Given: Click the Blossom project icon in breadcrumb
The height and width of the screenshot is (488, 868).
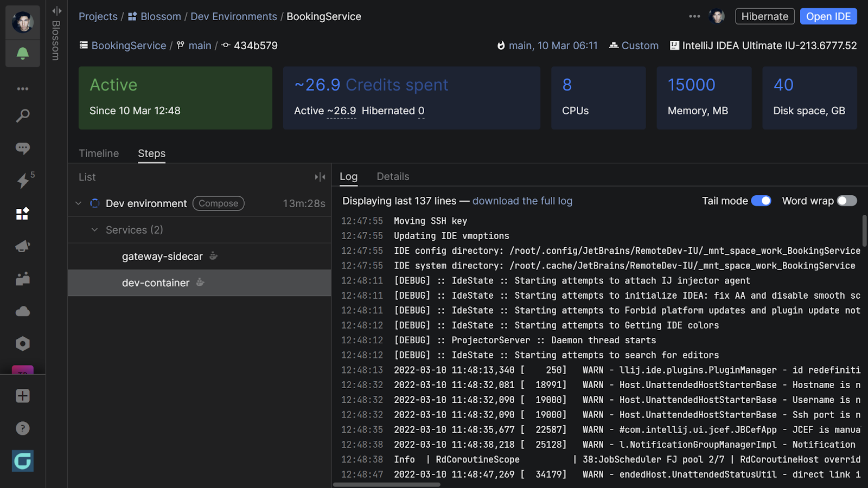Looking at the screenshot, I should pyautogui.click(x=132, y=16).
